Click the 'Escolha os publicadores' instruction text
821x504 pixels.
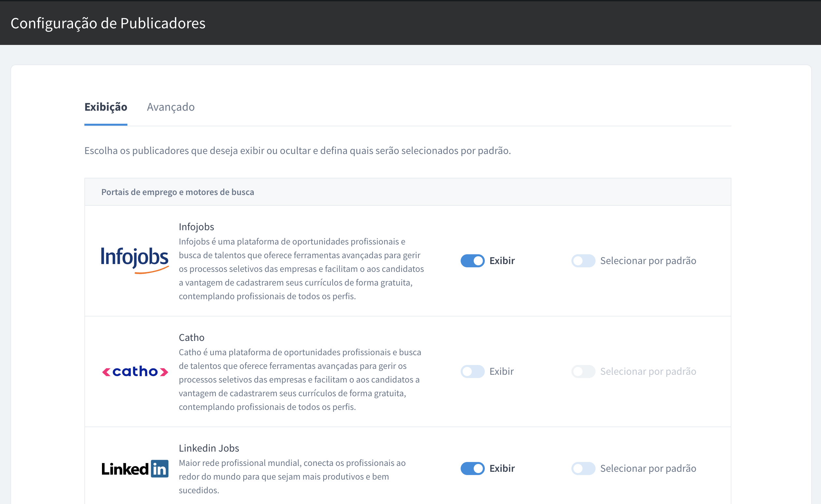(297, 151)
